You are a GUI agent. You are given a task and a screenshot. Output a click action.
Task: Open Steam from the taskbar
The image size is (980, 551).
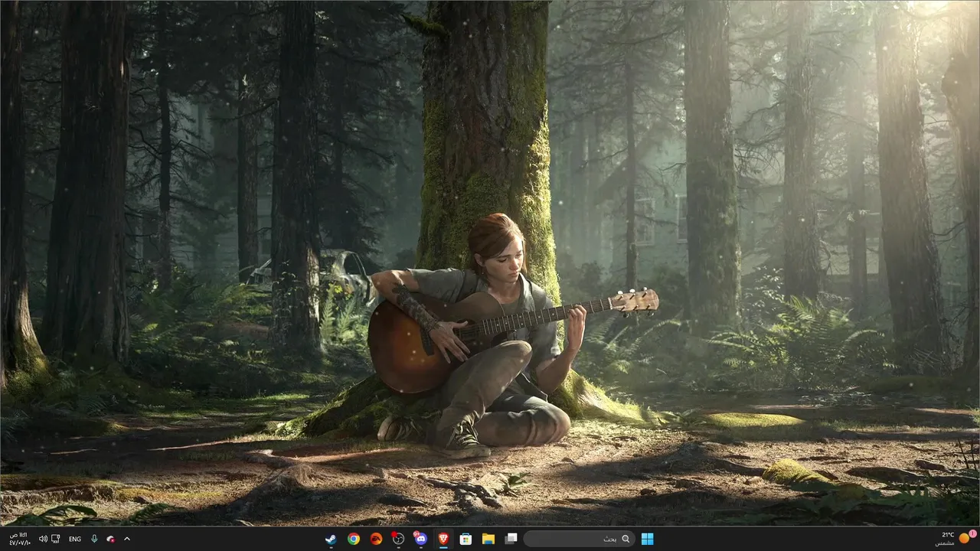point(331,539)
